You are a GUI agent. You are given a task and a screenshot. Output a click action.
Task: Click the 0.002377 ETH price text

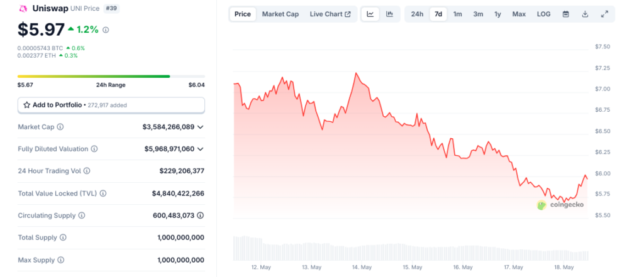coord(36,55)
